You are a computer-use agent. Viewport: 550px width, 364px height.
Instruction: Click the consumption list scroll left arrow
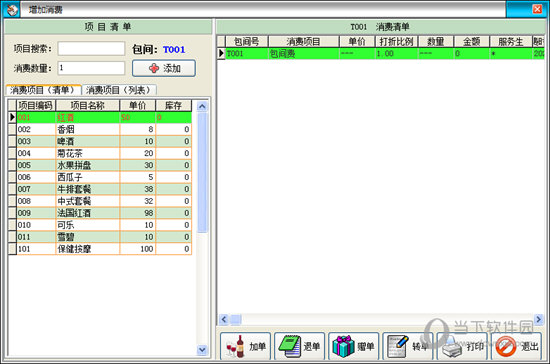pos(224,319)
